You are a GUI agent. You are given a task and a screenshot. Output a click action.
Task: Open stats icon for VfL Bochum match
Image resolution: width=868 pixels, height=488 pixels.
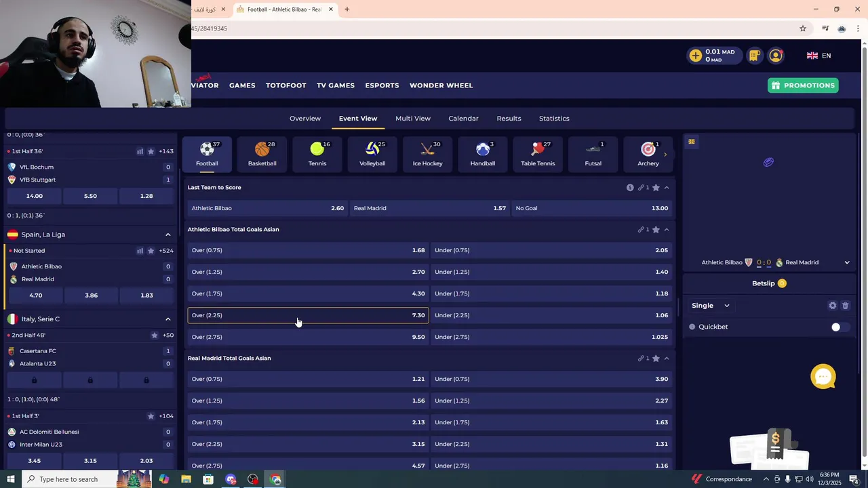click(140, 151)
